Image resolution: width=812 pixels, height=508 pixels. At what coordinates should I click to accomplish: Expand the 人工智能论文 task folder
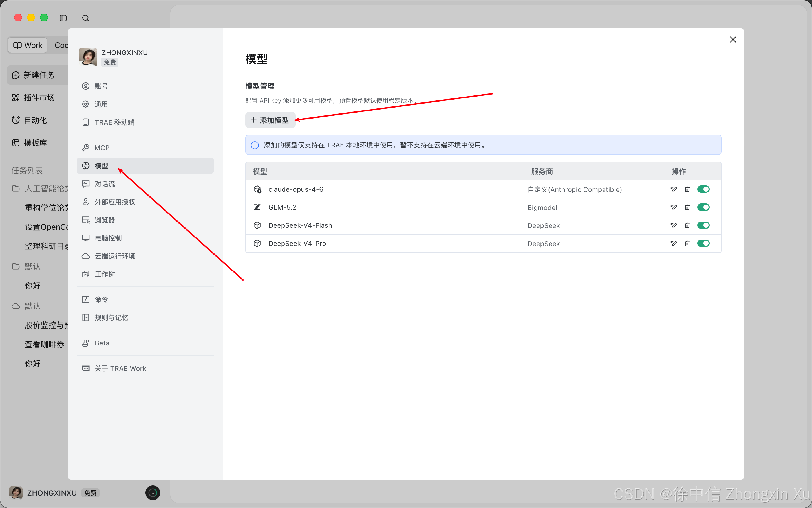[x=39, y=189]
